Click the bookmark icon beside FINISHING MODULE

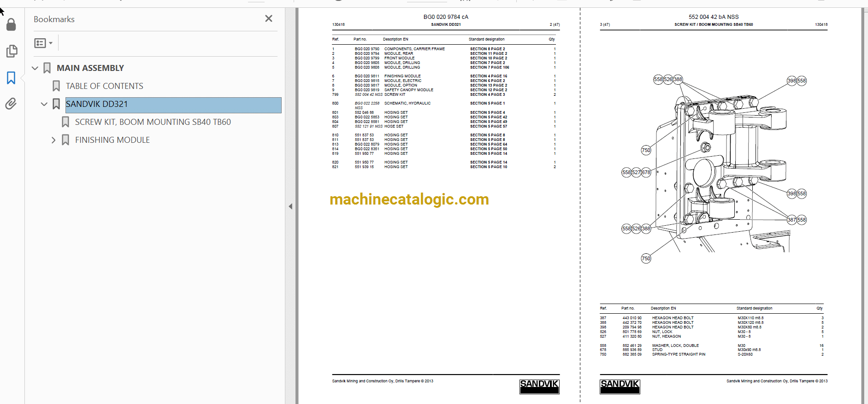[65, 140]
